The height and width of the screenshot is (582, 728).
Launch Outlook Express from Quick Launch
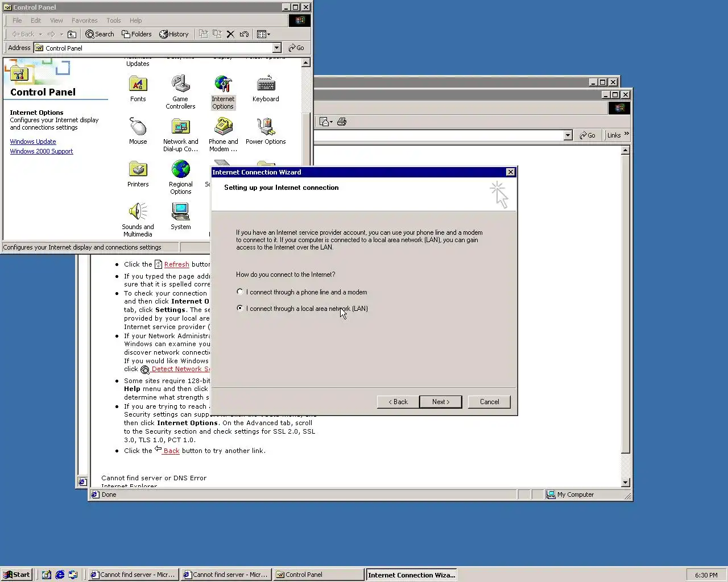point(73,575)
